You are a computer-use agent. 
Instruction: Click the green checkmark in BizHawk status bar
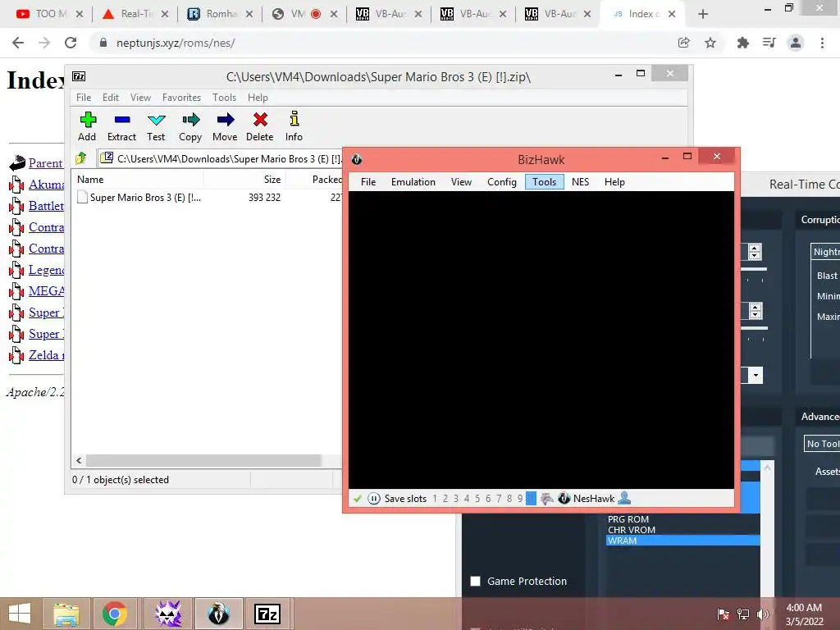point(358,499)
